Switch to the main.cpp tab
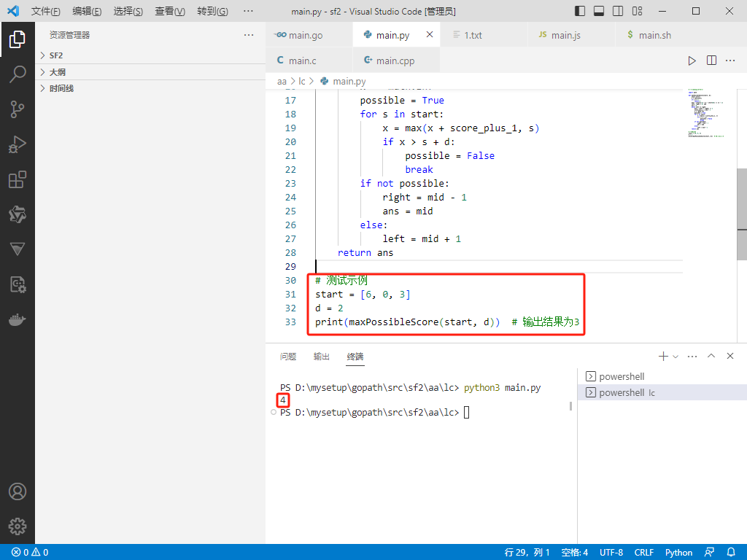Screen dimensions: 747x560 tap(396, 61)
